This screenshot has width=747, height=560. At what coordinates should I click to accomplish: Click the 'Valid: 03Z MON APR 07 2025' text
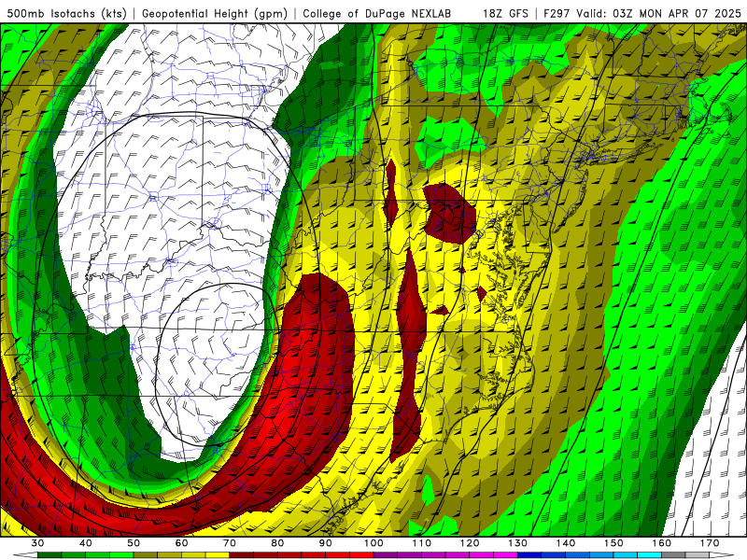(x=659, y=13)
